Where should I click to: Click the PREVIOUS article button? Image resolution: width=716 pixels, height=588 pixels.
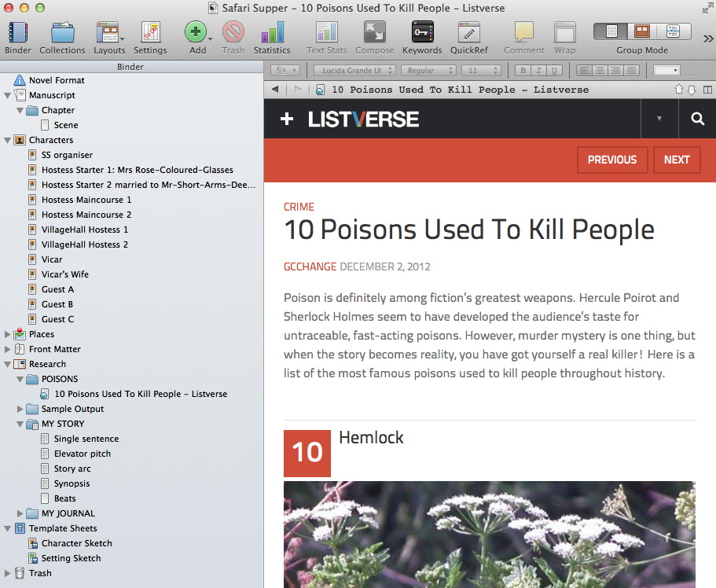coord(612,160)
